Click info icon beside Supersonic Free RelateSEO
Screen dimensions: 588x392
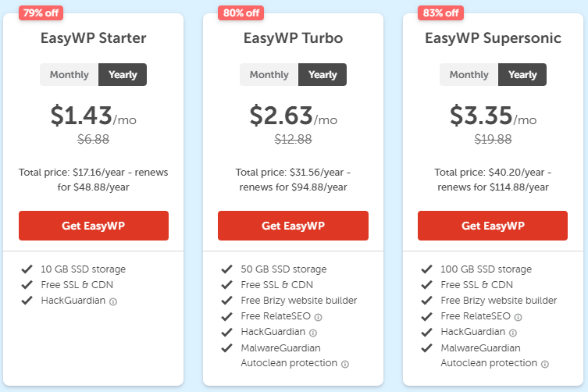point(519,317)
